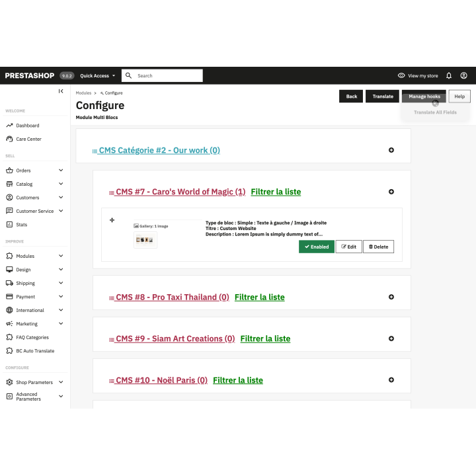The width and height of the screenshot is (476, 476).
Task: Click the plus icon for CMS #8
Action: tap(391, 297)
